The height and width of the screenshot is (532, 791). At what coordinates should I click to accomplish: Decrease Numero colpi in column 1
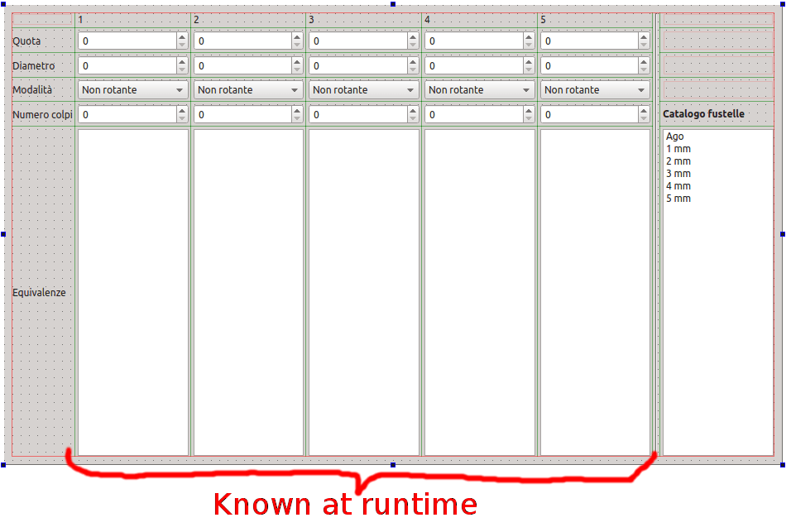(183, 117)
